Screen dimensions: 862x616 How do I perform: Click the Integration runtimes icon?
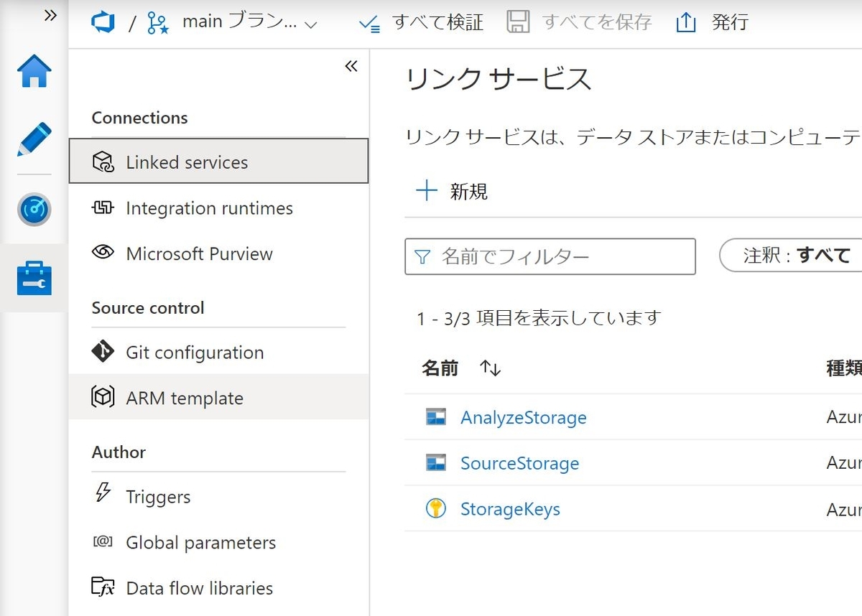pyautogui.click(x=103, y=208)
